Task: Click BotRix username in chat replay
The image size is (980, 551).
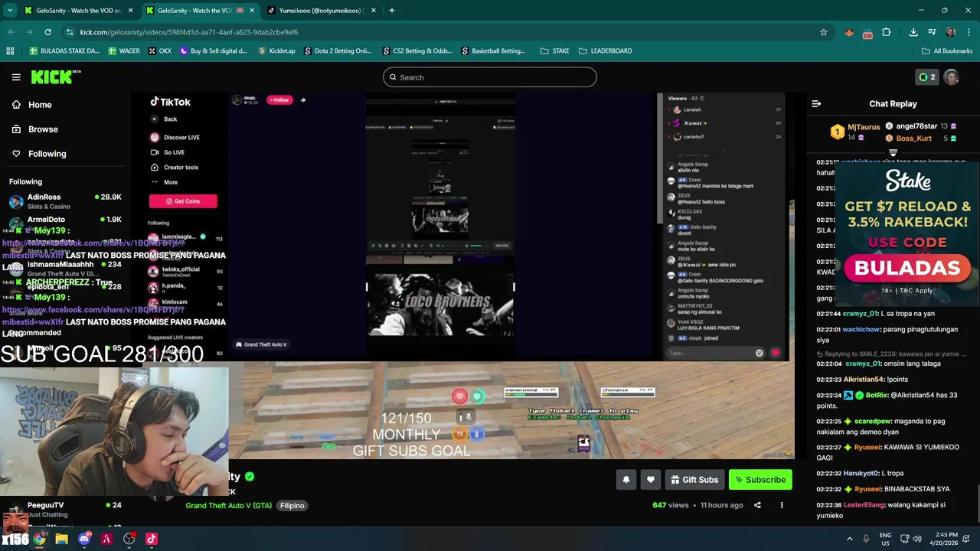Action: 877,396
